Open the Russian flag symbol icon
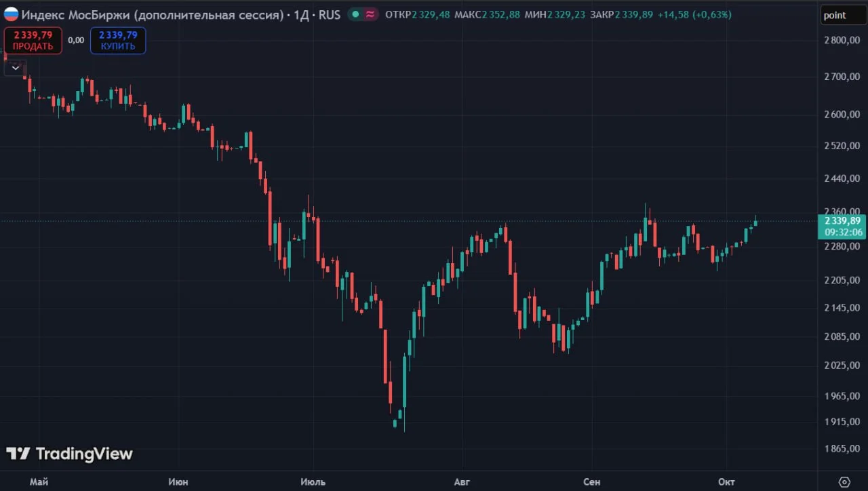This screenshot has width=868, height=491. click(12, 14)
